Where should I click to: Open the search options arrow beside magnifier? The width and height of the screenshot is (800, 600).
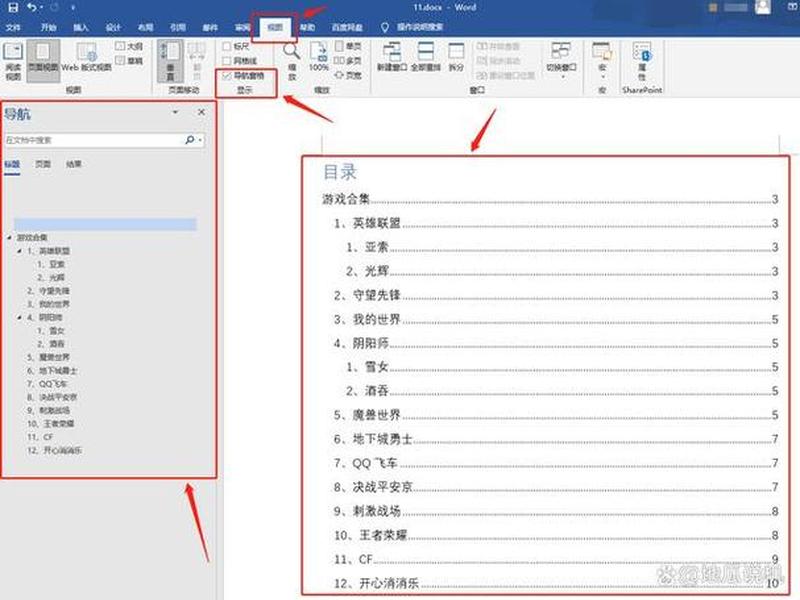click(201, 140)
